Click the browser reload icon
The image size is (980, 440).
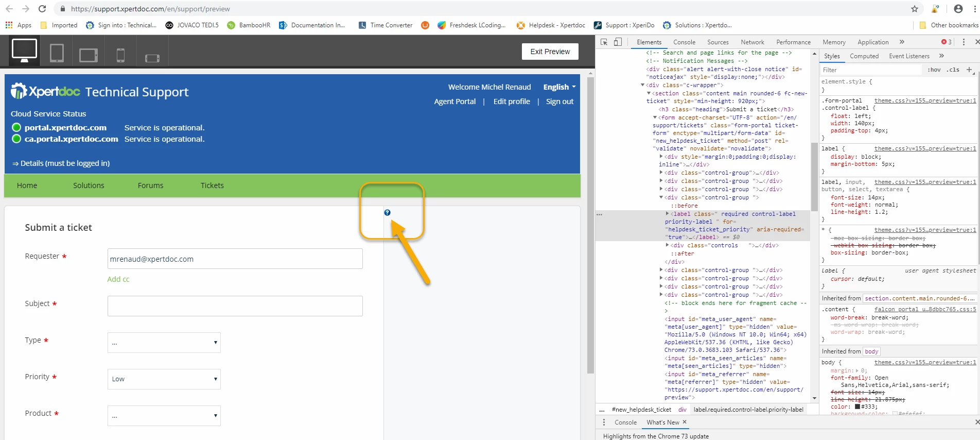pyautogui.click(x=42, y=9)
